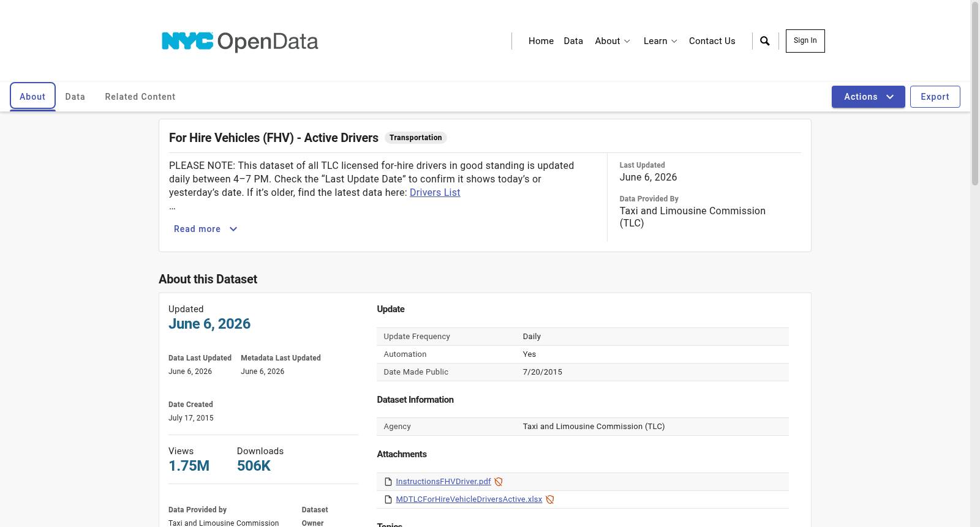Open the Data navigation link in header
The height and width of the screenshot is (527, 980).
(x=573, y=41)
